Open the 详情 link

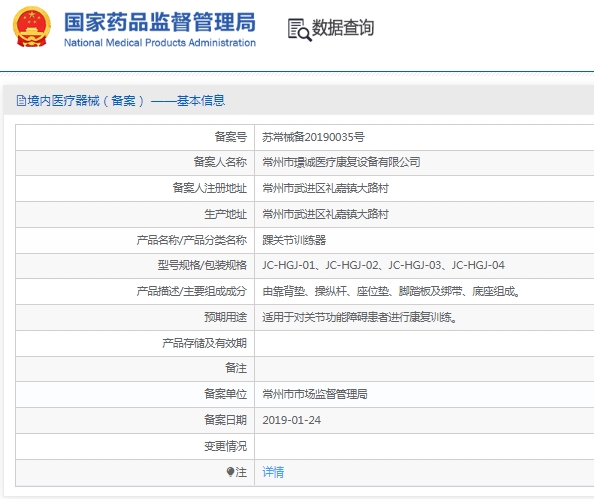coord(273,472)
